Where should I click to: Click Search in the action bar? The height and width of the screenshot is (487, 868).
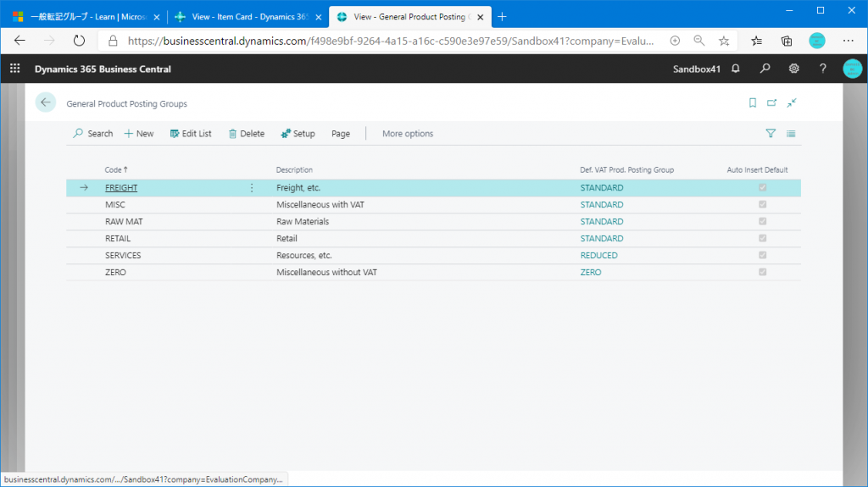pyautogui.click(x=93, y=133)
